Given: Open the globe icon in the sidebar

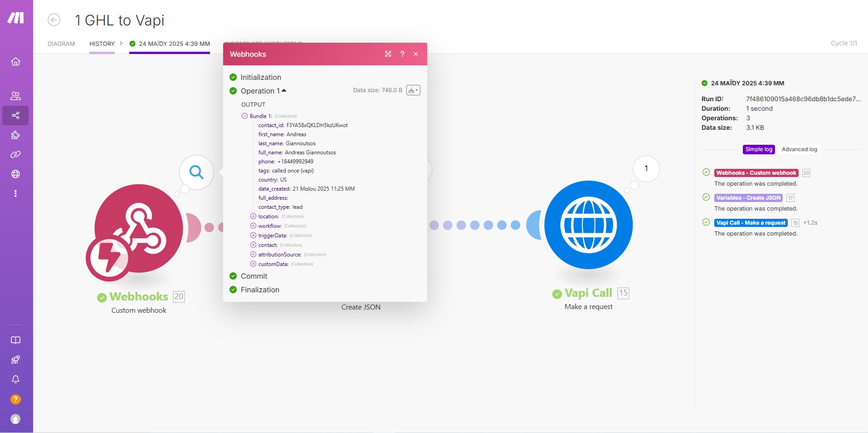Looking at the screenshot, I should click(x=15, y=174).
